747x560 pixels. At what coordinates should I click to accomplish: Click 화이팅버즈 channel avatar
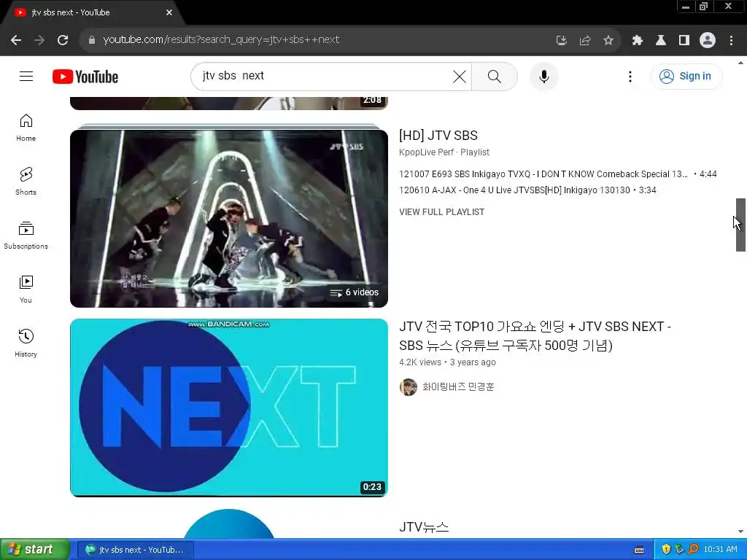tap(409, 387)
